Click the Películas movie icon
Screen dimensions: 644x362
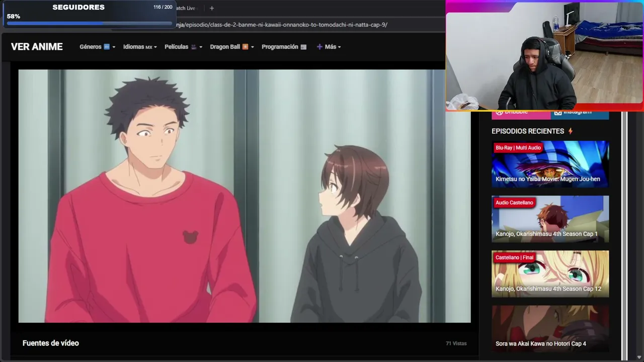click(x=193, y=47)
